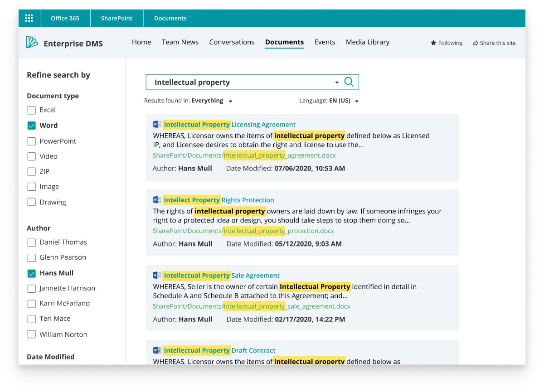This screenshot has height=392, width=544.
Task: Click Word icon beside Licensing Agreement result
Action: [157, 124]
